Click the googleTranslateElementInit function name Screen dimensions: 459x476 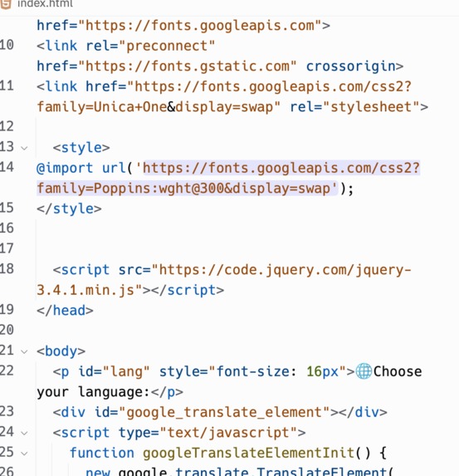pyautogui.click(x=248, y=453)
